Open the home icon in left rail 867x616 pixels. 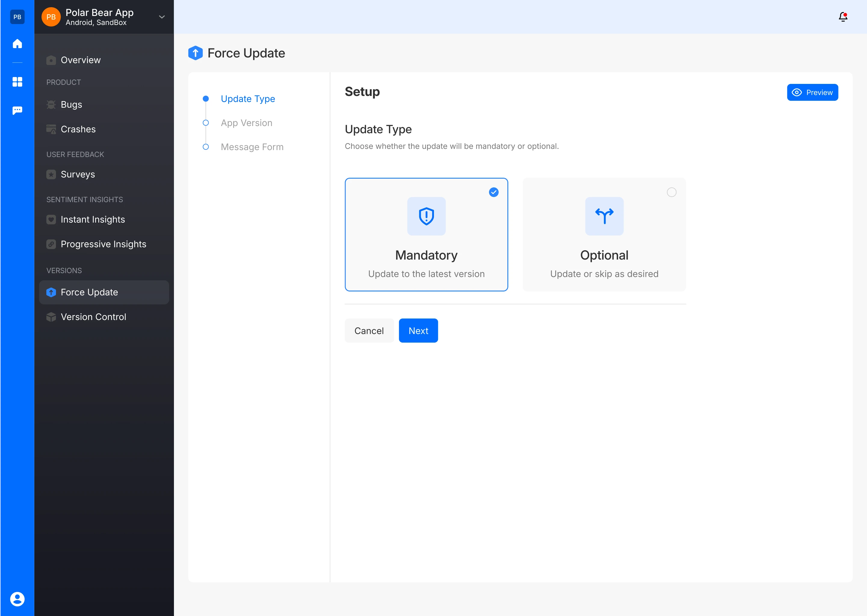point(17,44)
